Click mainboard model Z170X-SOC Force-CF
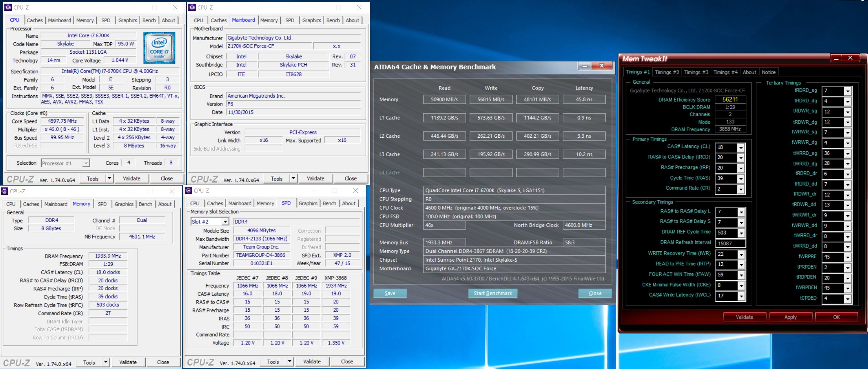Image resolution: width=868 pixels, height=369 pixels. tap(269, 46)
